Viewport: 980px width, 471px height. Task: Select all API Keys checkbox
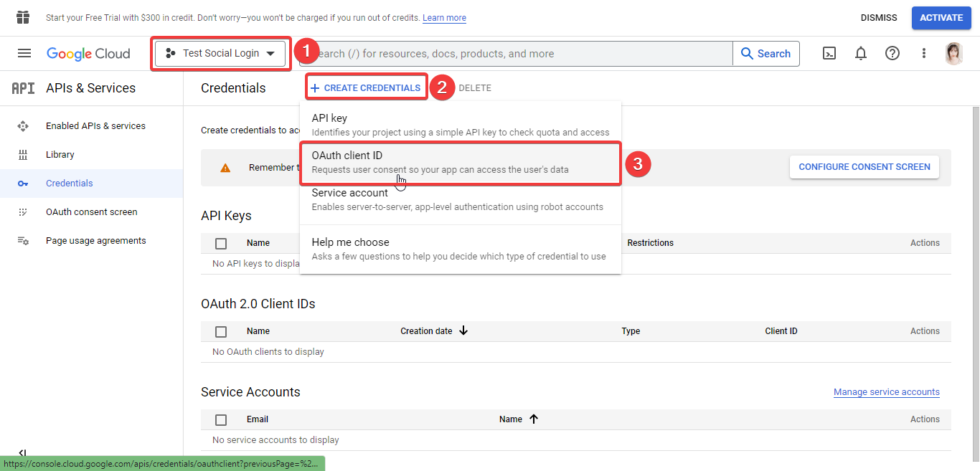pos(221,243)
